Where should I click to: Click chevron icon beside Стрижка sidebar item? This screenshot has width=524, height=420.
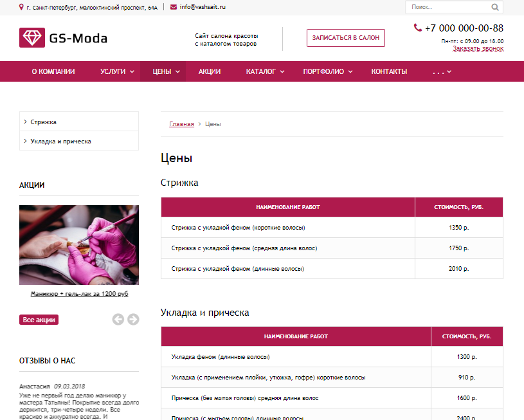(x=26, y=122)
